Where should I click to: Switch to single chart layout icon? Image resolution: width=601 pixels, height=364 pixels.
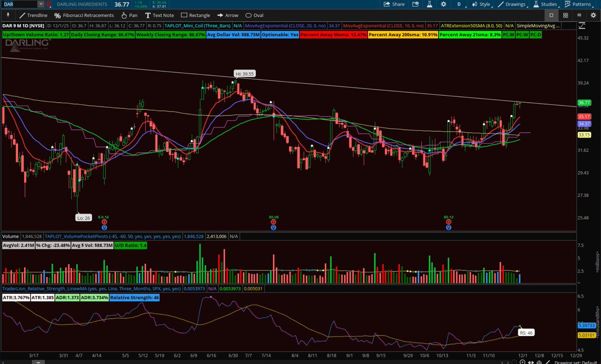click(x=551, y=16)
